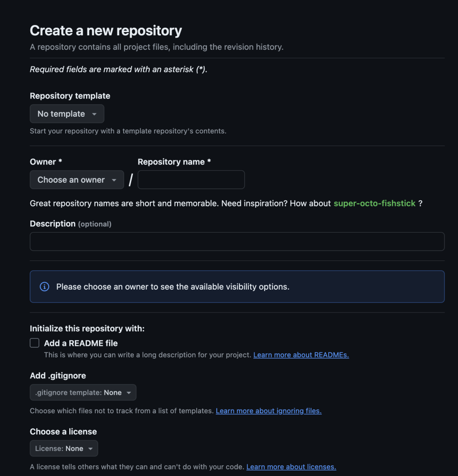This screenshot has width=458, height=476.
Task: Focus the Description text field
Action: [x=237, y=242]
